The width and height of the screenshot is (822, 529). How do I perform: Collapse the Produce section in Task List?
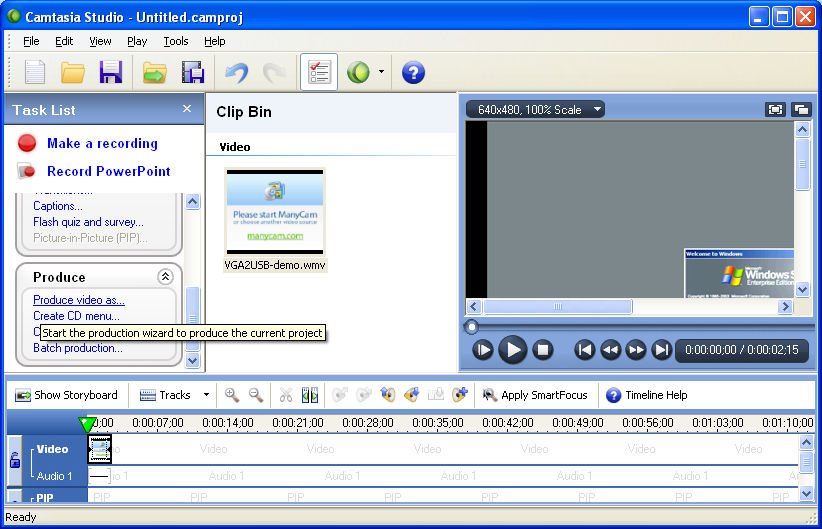pos(165,277)
